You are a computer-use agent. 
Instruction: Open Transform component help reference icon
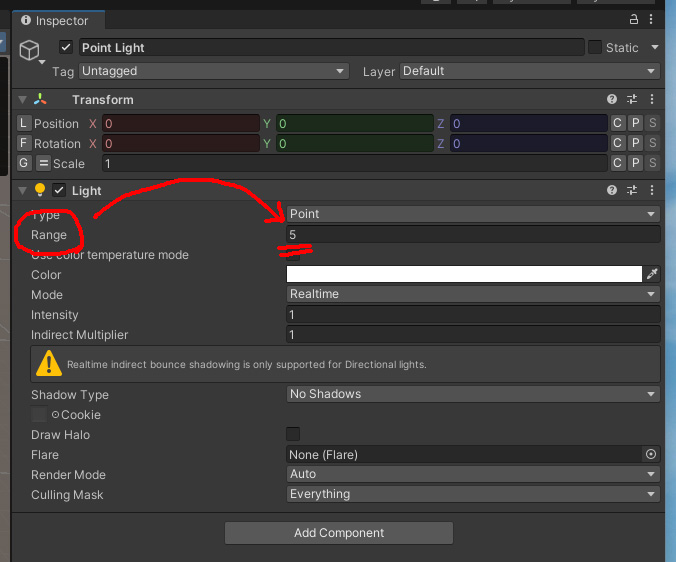pyautogui.click(x=612, y=100)
